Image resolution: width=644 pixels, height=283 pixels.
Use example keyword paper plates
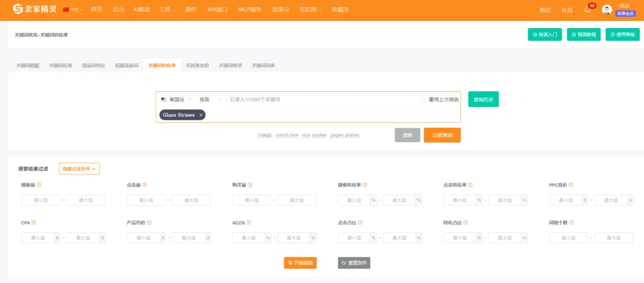pyautogui.click(x=345, y=135)
